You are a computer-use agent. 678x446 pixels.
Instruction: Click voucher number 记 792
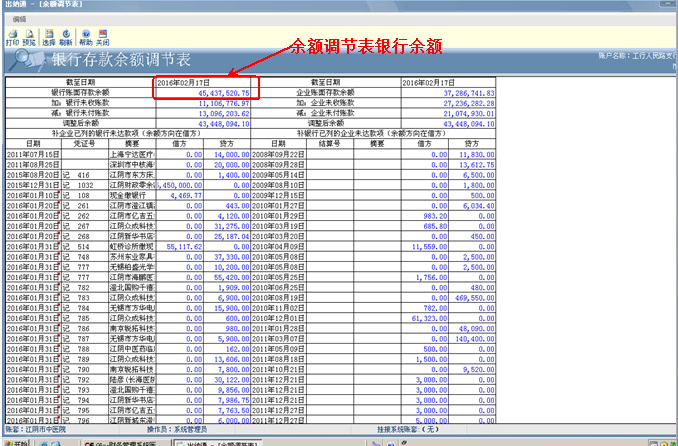(85, 380)
